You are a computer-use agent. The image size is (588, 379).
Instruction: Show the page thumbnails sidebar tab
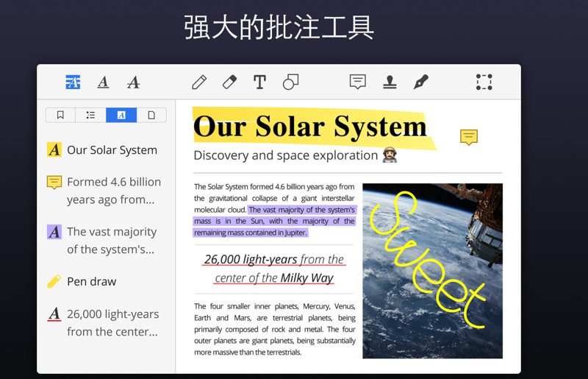151,116
